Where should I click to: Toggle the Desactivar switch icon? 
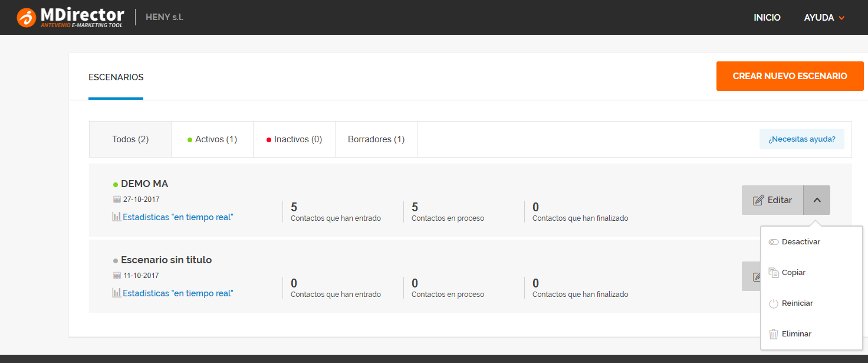774,242
